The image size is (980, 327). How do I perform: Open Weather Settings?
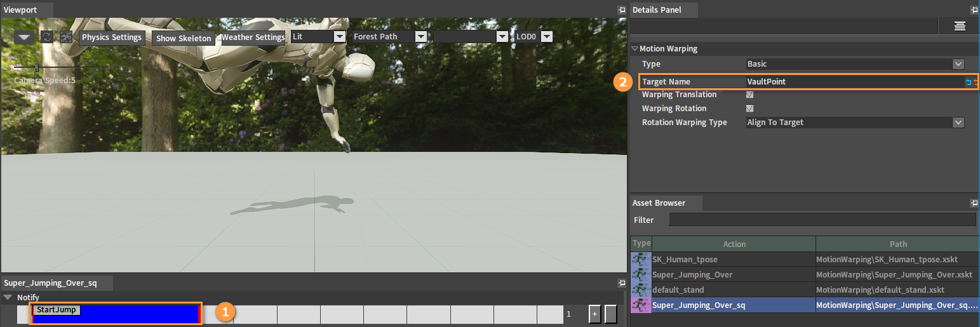point(253,37)
